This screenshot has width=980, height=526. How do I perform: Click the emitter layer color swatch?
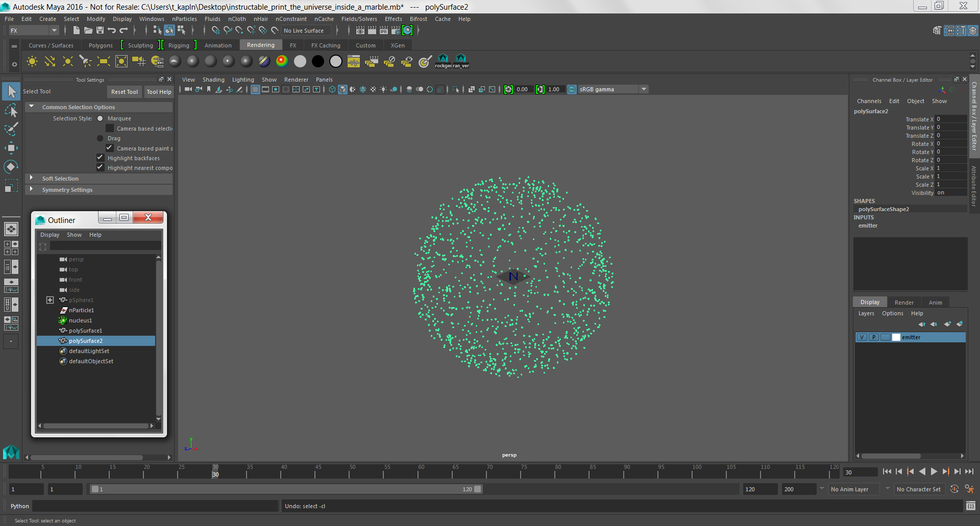896,337
